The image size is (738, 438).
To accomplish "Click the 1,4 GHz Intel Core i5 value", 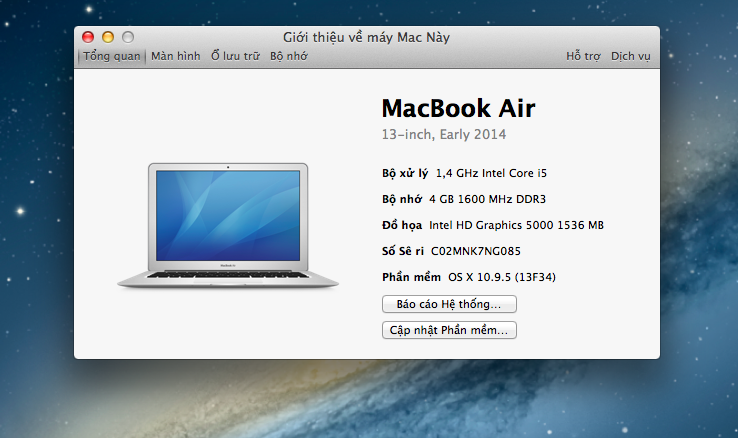I will point(491,174).
